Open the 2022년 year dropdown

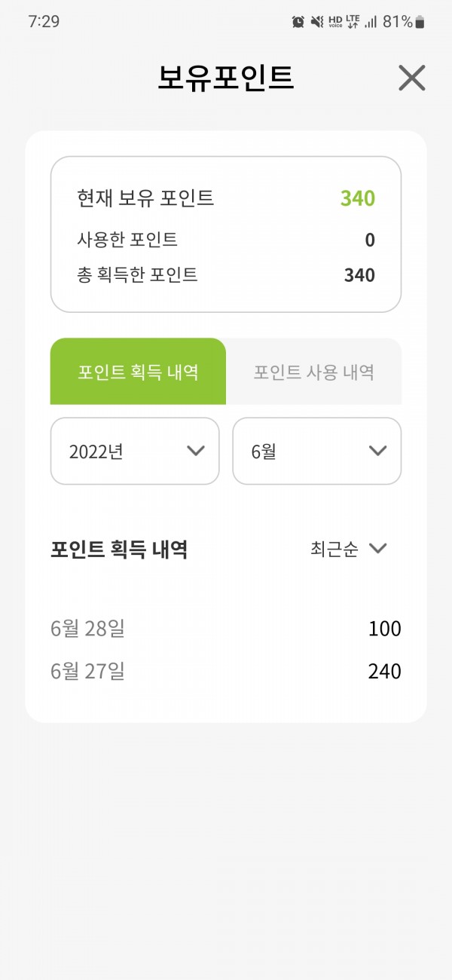[x=135, y=451]
